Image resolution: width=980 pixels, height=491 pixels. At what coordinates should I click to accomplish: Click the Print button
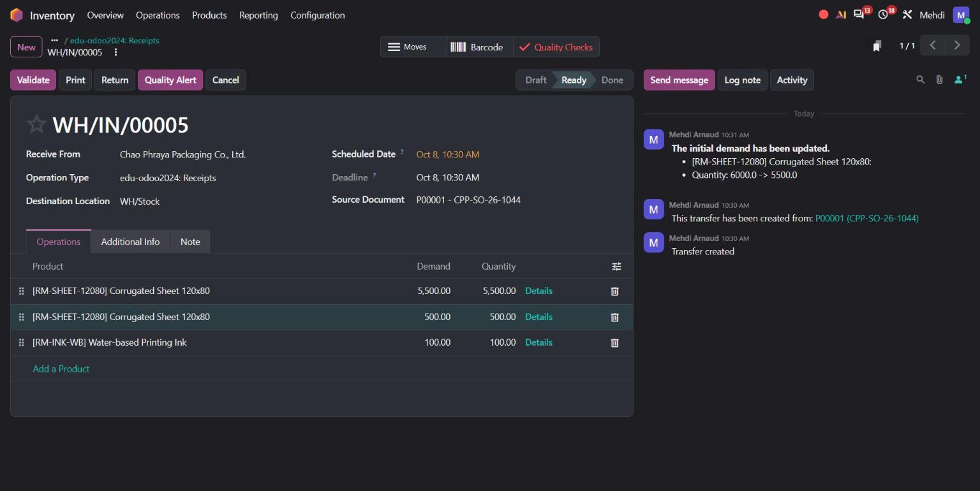click(x=75, y=80)
